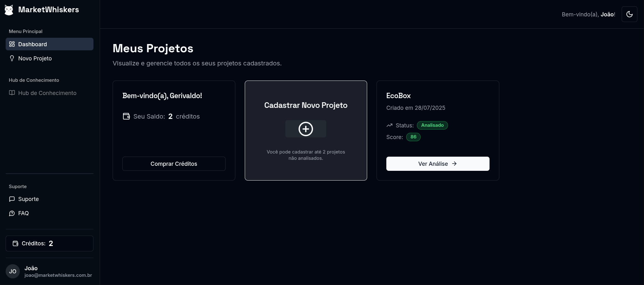Click the sidebar Créditos balance box
Viewport: 644px width, 285px height.
coord(49,243)
